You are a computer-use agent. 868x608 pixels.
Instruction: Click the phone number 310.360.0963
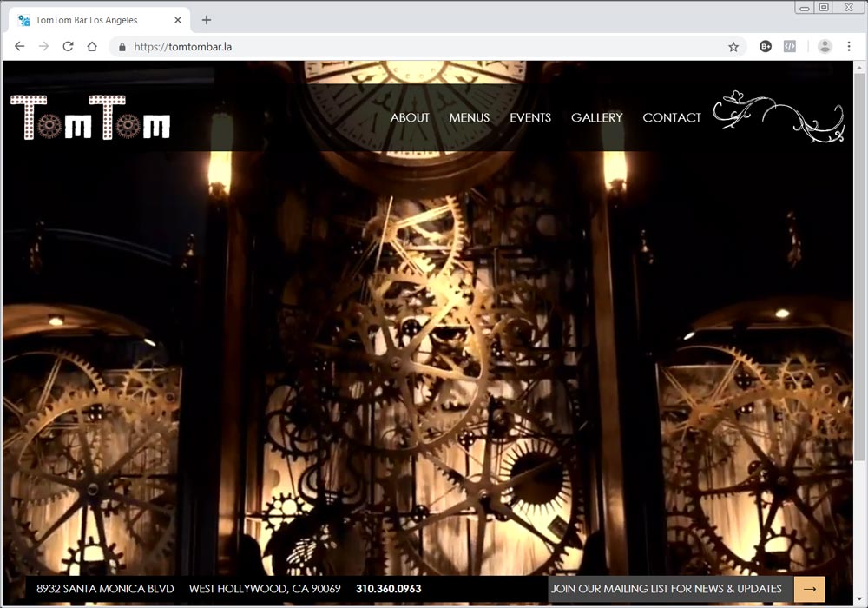point(389,589)
